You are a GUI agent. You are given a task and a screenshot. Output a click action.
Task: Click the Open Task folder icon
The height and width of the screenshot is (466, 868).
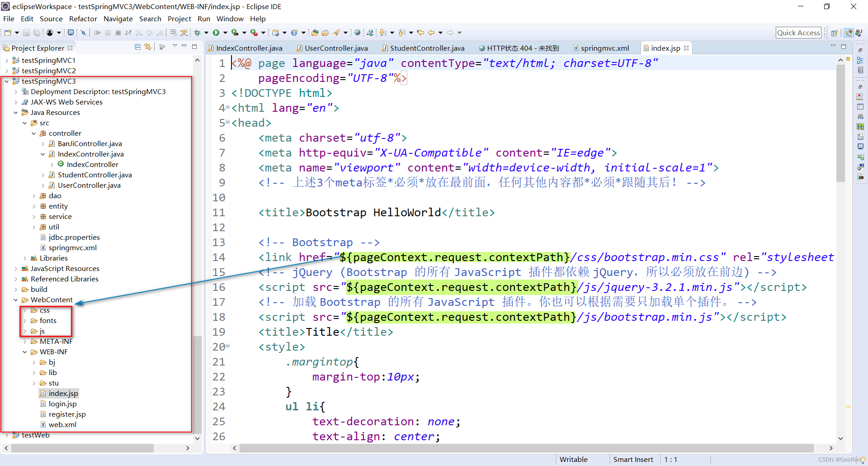point(325,33)
